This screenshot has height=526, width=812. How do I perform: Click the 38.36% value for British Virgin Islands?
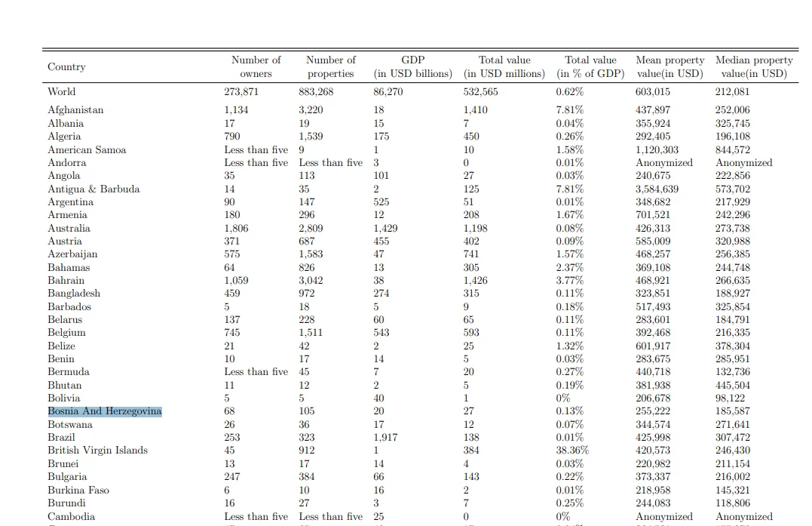572,451
